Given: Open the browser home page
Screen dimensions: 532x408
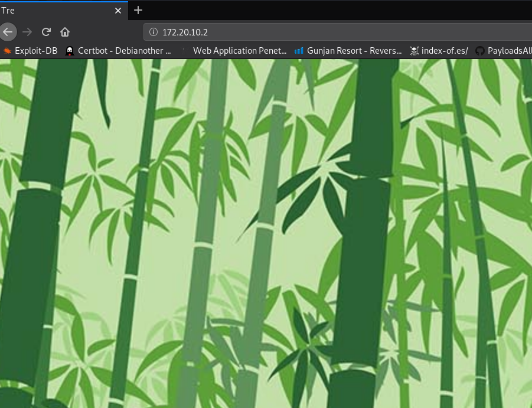Looking at the screenshot, I should (65, 32).
